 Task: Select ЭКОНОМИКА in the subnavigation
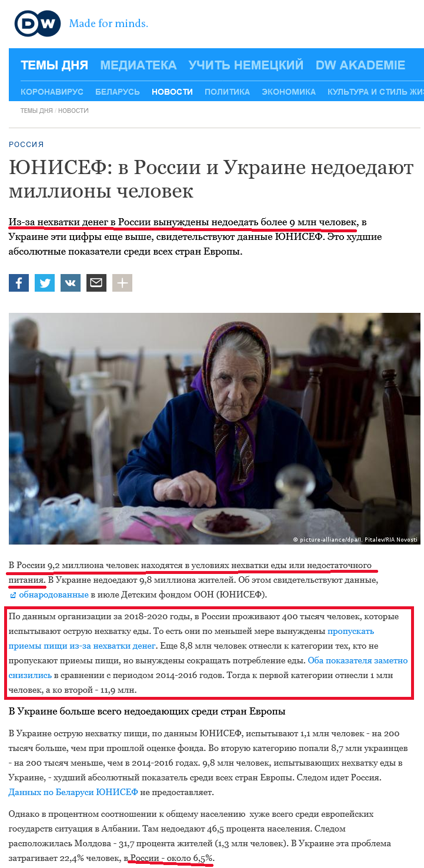tap(289, 92)
